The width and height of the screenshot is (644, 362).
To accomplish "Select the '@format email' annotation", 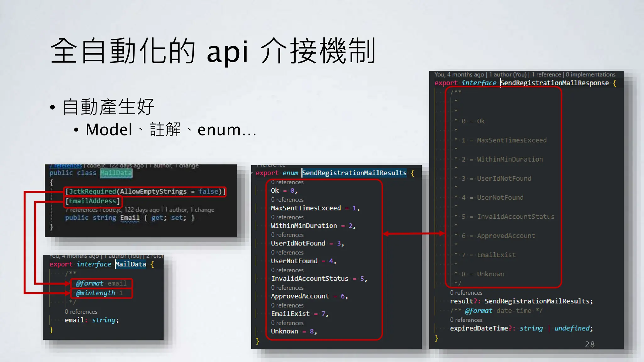I will pyautogui.click(x=101, y=283).
